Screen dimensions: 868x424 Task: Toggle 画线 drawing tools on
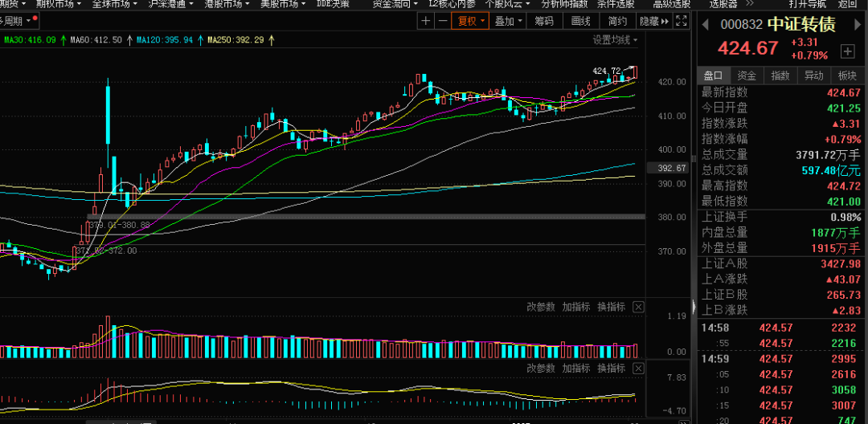click(x=581, y=21)
